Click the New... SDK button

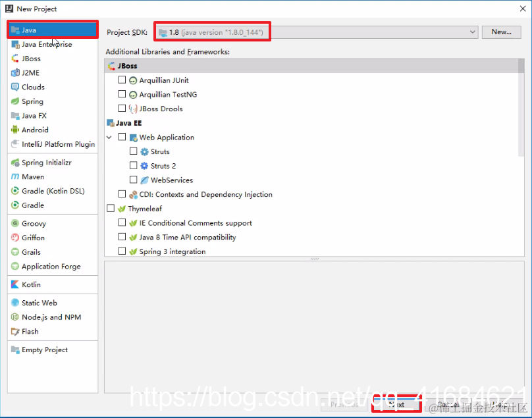coord(501,32)
